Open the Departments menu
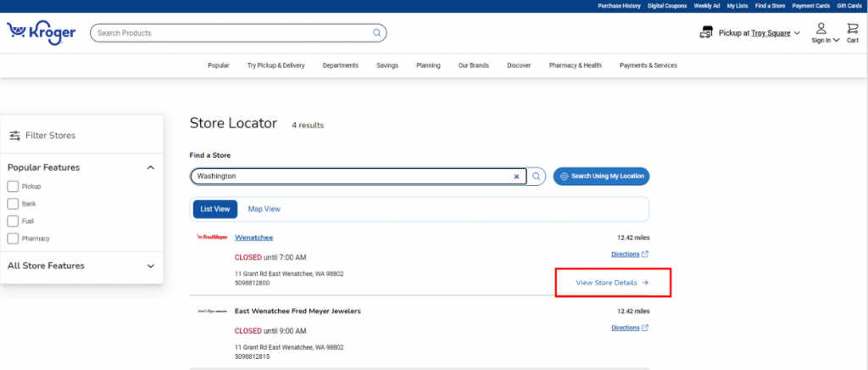This screenshot has height=370, width=868. click(x=341, y=65)
